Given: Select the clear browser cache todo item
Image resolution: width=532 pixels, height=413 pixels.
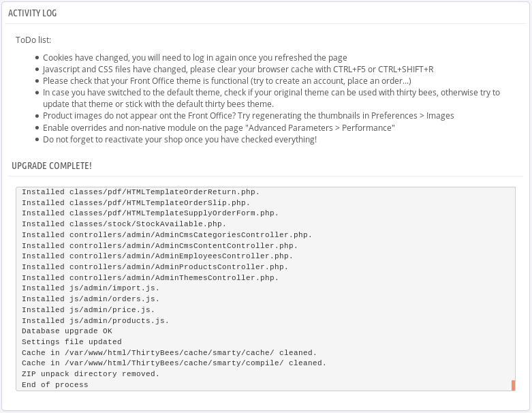Looking at the screenshot, I should click(x=238, y=70).
